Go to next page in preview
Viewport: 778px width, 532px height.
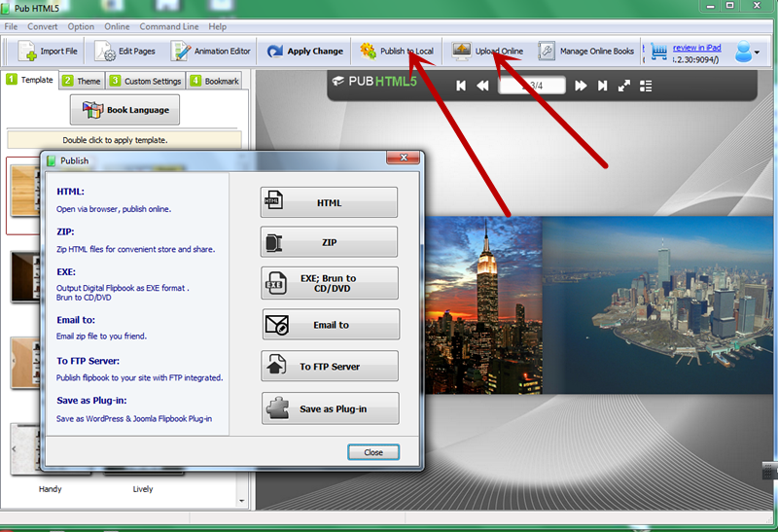coord(581,86)
